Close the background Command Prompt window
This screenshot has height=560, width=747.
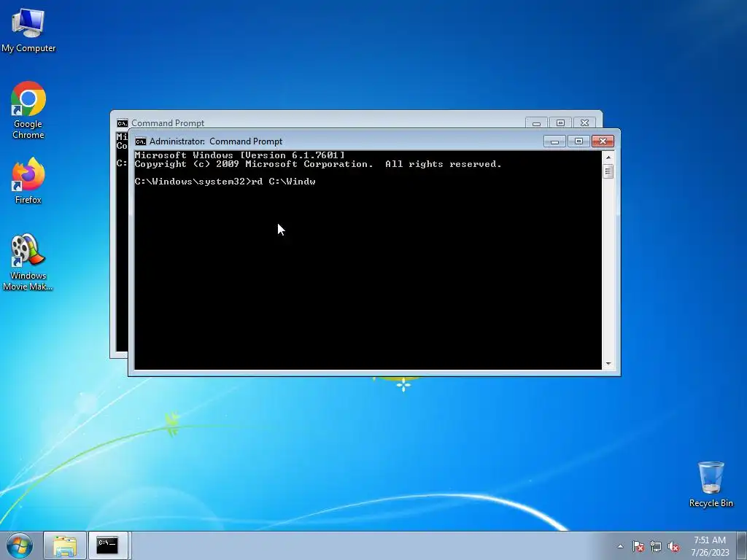point(584,123)
